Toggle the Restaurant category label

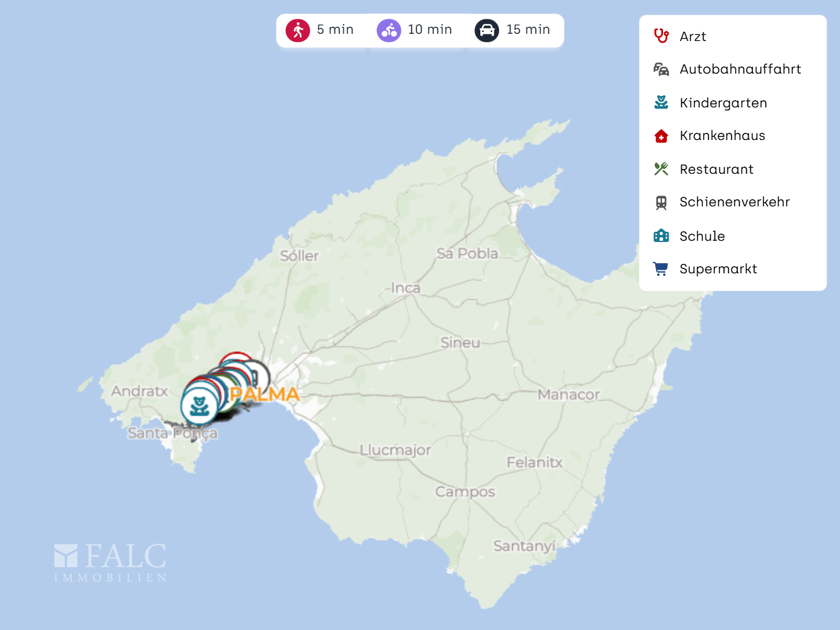tap(716, 169)
